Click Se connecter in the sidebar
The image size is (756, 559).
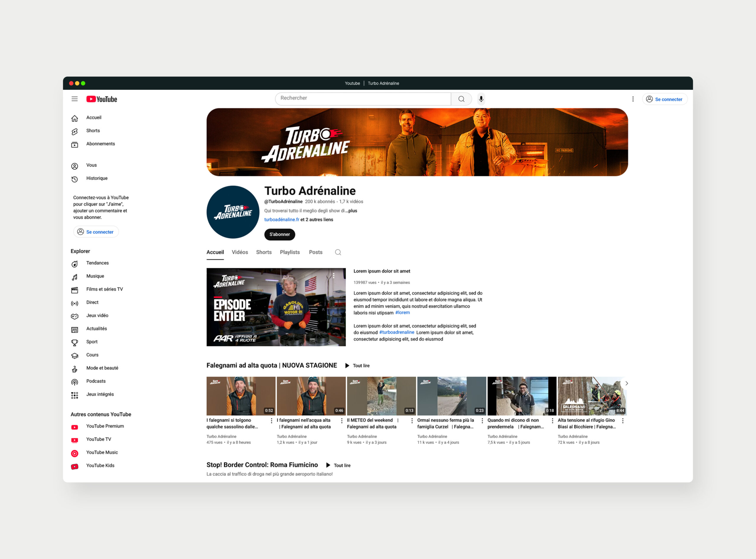point(96,232)
